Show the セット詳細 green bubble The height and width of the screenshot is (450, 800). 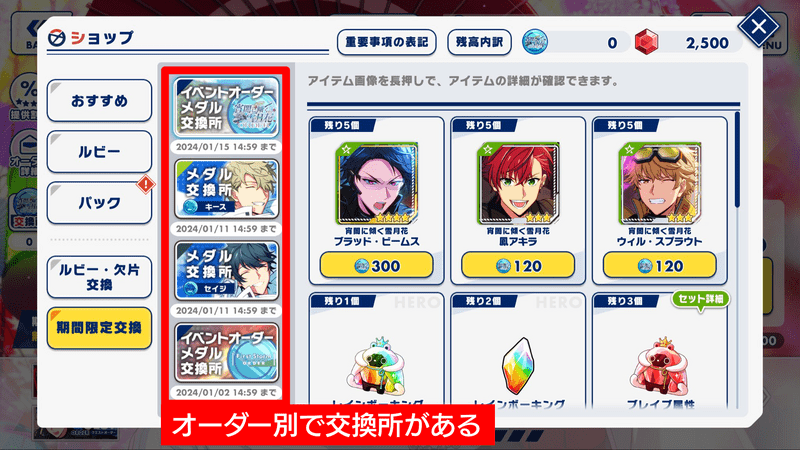tap(701, 299)
